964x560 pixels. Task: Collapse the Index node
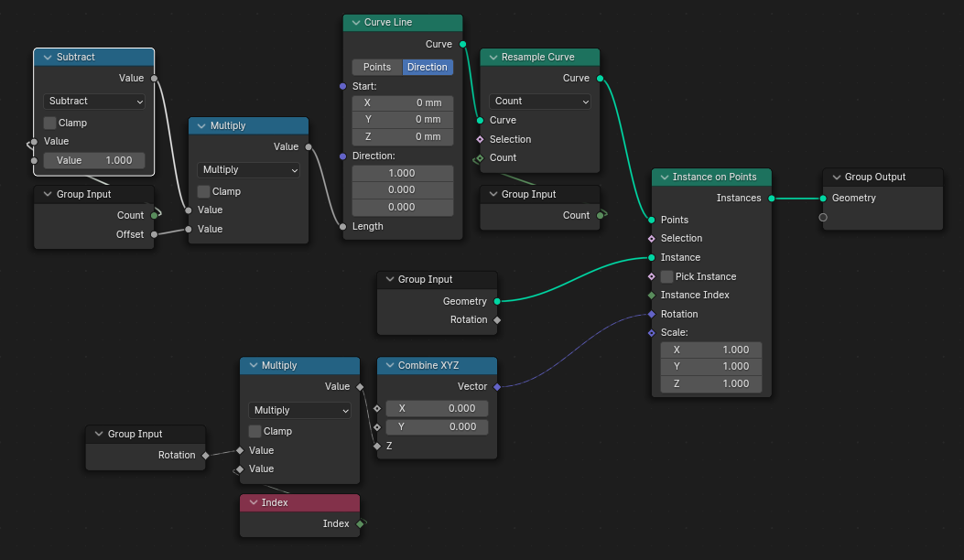pos(254,502)
